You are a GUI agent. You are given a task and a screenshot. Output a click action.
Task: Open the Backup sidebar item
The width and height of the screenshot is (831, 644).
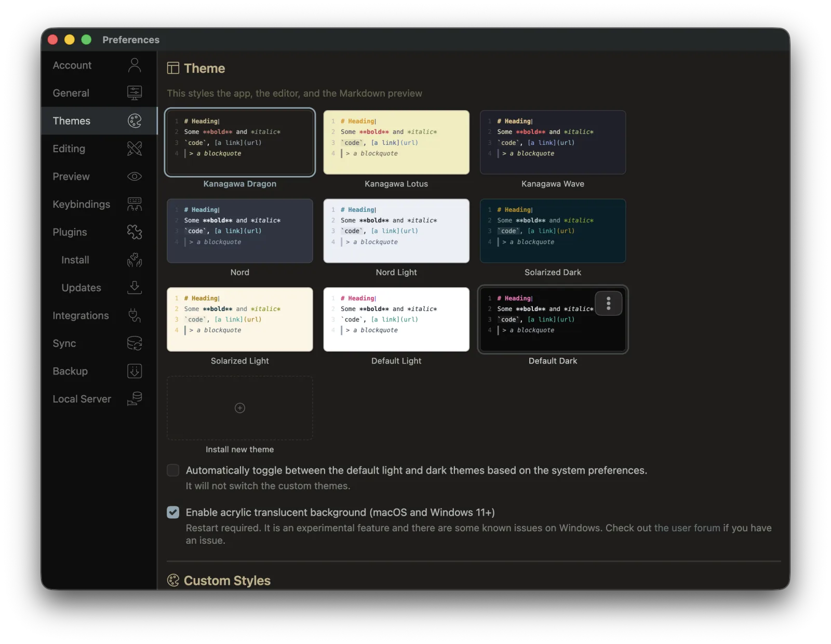pos(99,371)
